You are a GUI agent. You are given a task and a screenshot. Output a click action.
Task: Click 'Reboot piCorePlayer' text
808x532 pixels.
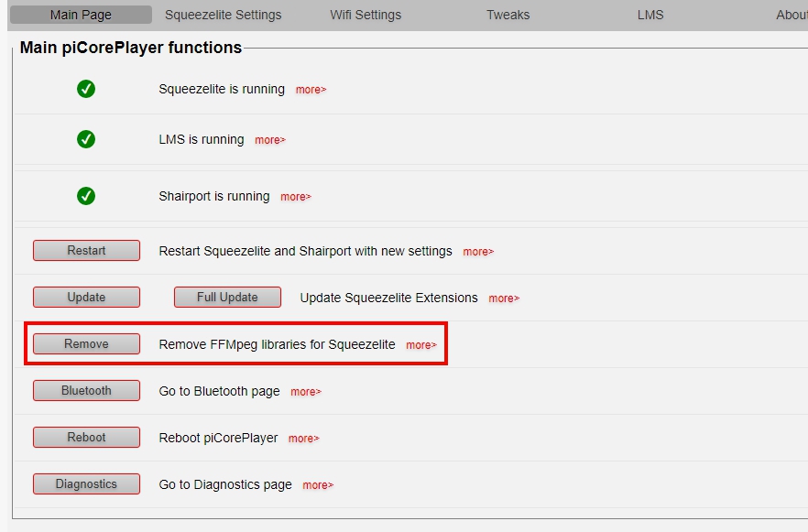[218, 438]
